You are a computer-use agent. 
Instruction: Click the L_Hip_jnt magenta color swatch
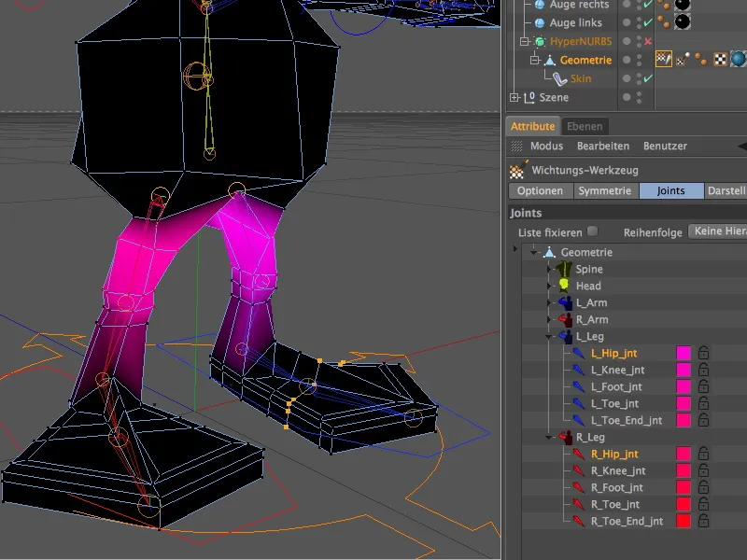coord(684,353)
